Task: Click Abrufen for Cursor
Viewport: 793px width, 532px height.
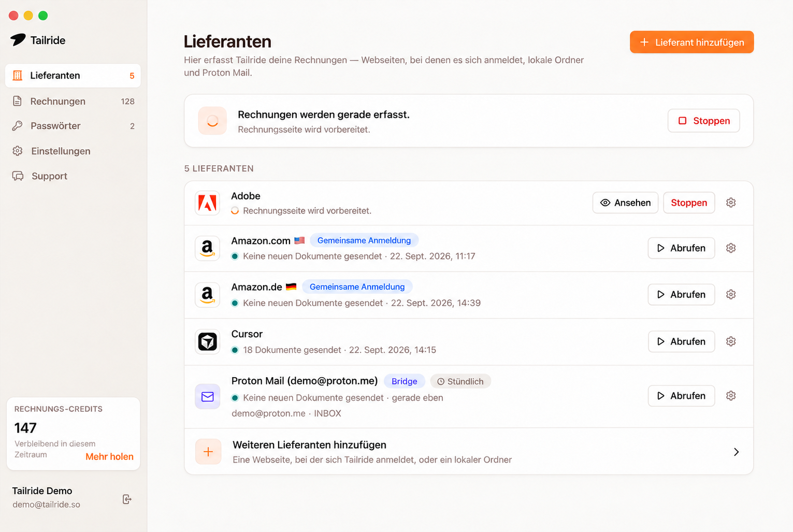Action: pos(681,341)
